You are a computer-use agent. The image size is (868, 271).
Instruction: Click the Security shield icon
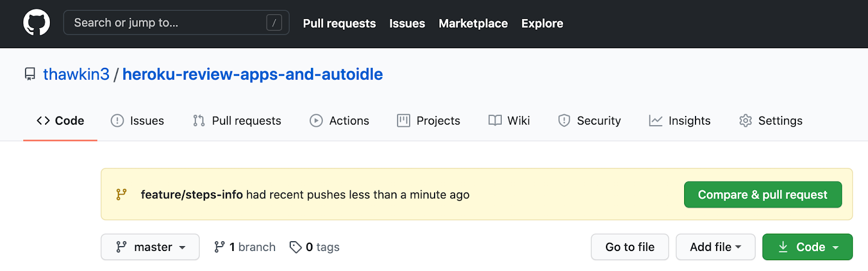(564, 121)
